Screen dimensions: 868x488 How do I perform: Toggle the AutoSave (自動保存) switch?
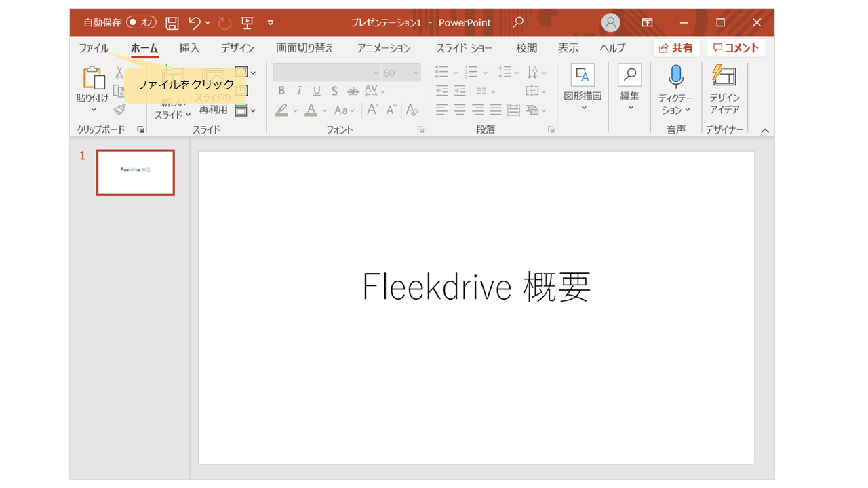pyautogui.click(x=141, y=22)
